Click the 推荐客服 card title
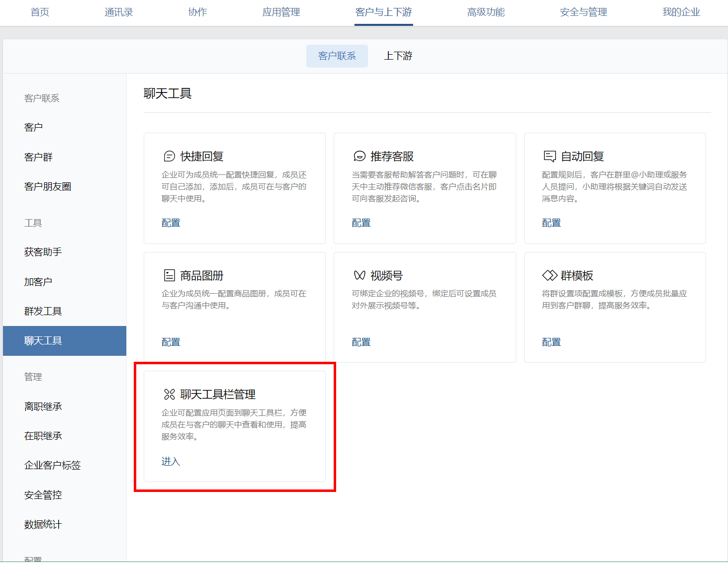The image size is (728, 566). coord(392,157)
